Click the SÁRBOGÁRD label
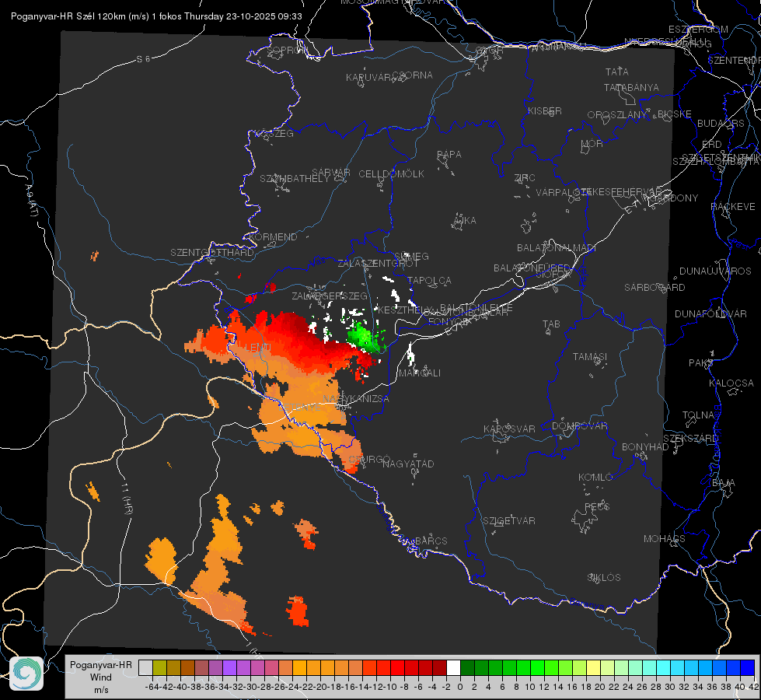The image size is (761, 700). pos(655,288)
